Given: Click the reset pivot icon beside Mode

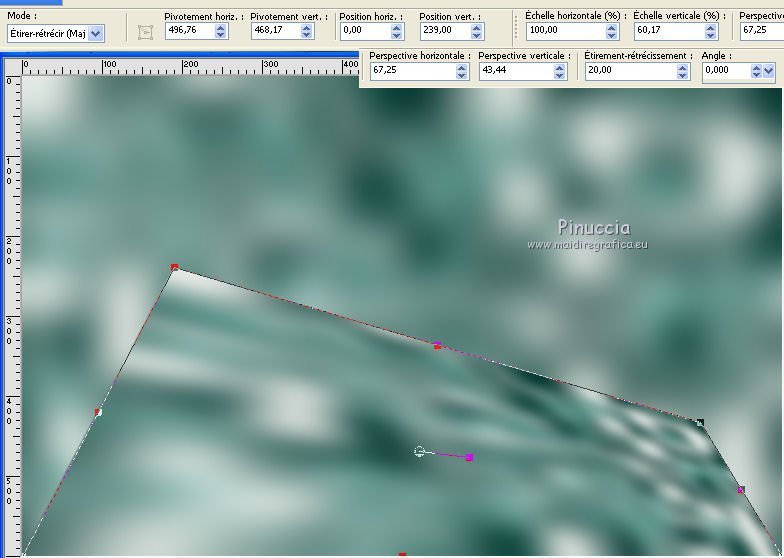Looking at the screenshot, I should pyautogui.click(x=146, y=32).
